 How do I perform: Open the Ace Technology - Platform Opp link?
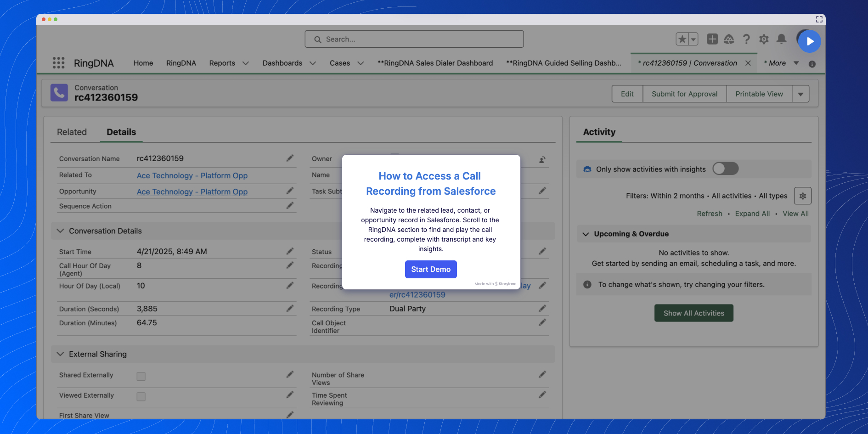pos(192,175)
